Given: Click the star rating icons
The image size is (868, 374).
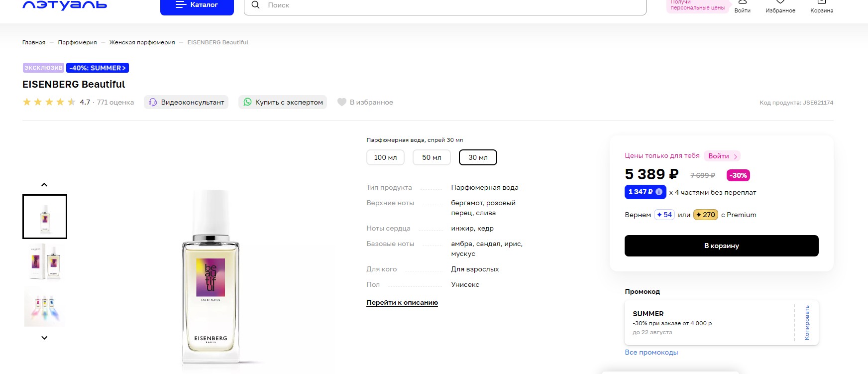Looking at the screenshot, I should pos(49,102).
